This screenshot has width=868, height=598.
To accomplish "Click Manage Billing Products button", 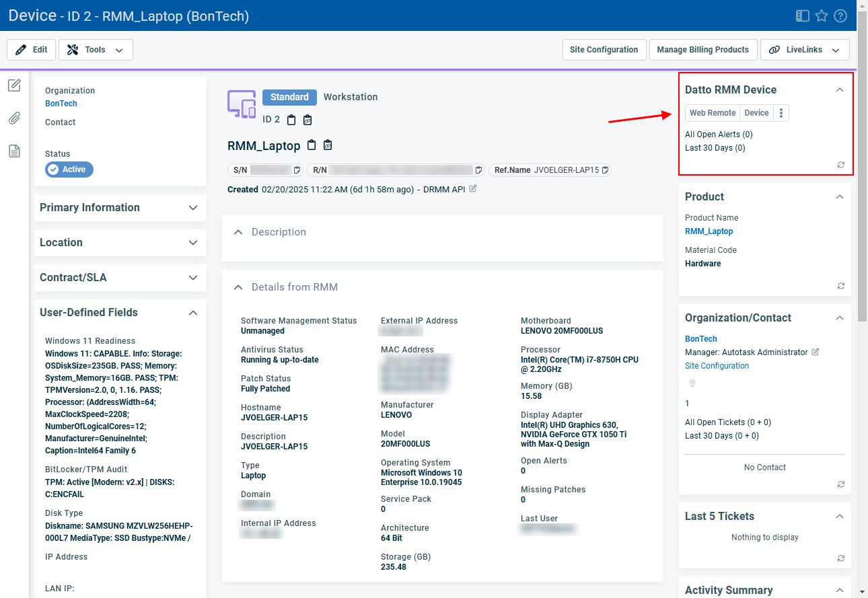I will tap(702, 50).
